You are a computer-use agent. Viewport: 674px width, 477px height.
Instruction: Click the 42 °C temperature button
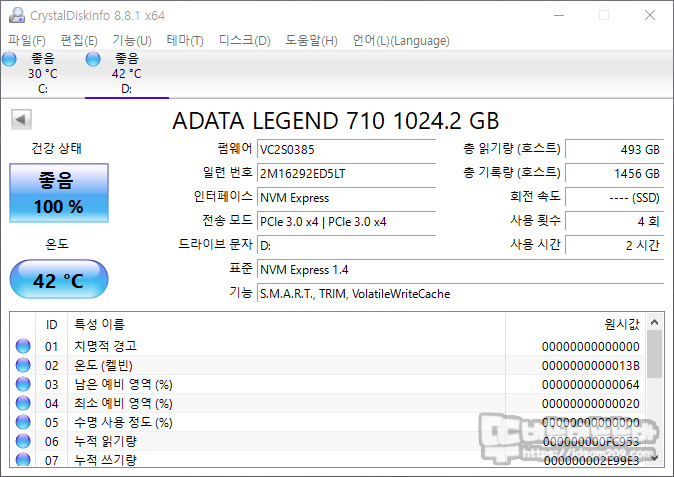(59, 279)
